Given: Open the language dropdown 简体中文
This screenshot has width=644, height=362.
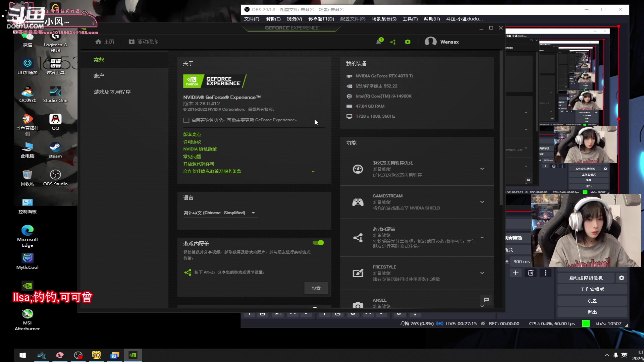Looking at the screenshot, I should [220, 213].
